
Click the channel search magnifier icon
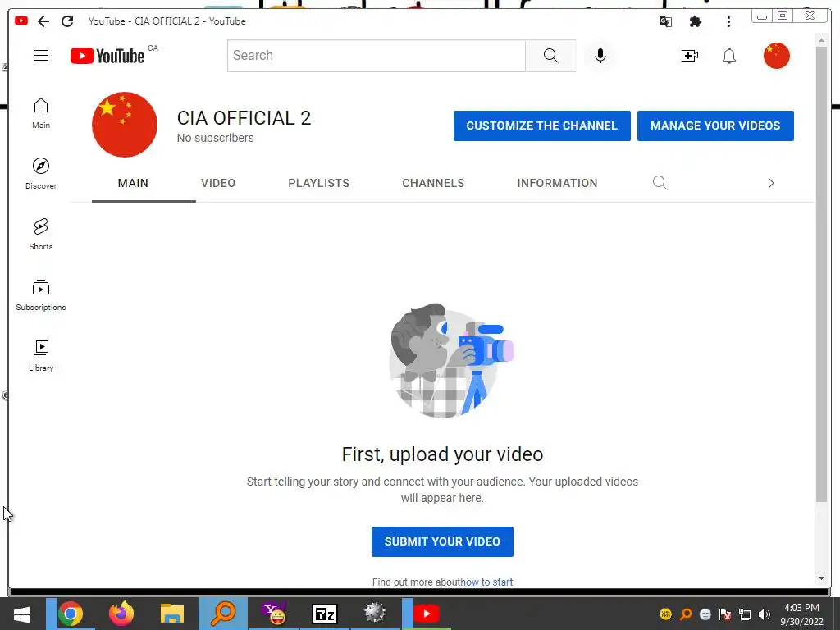click(x=660, y=183)
